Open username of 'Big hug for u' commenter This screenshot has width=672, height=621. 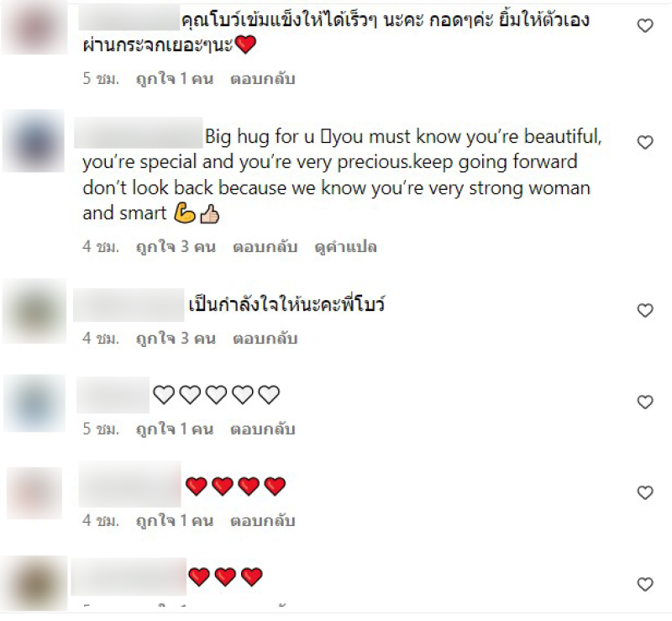point(139,133)
